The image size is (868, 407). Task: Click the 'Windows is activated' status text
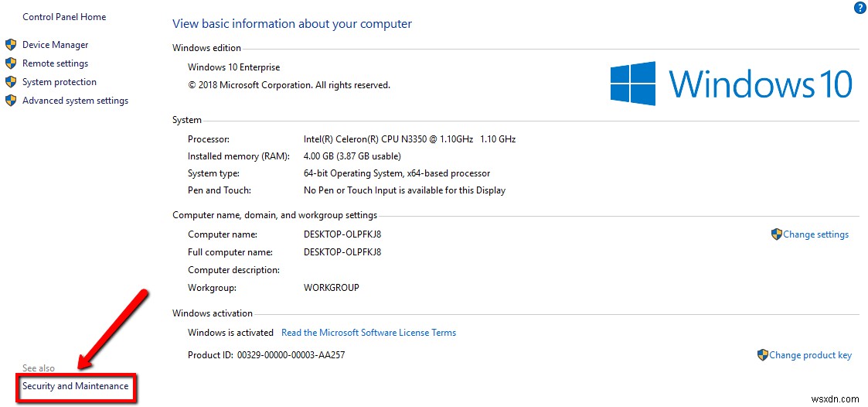click(231, 333)
